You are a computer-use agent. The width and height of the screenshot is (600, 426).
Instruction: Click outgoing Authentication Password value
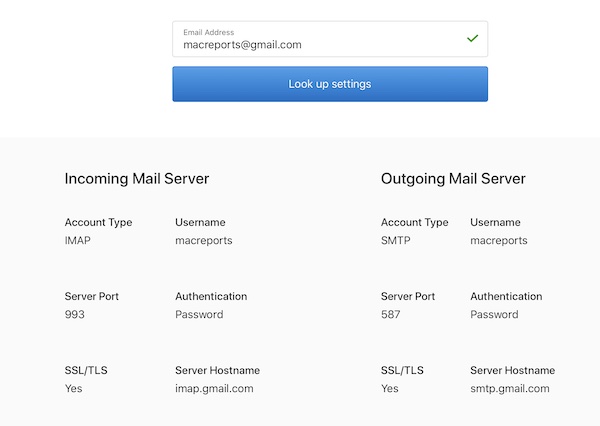pos(494,314)
